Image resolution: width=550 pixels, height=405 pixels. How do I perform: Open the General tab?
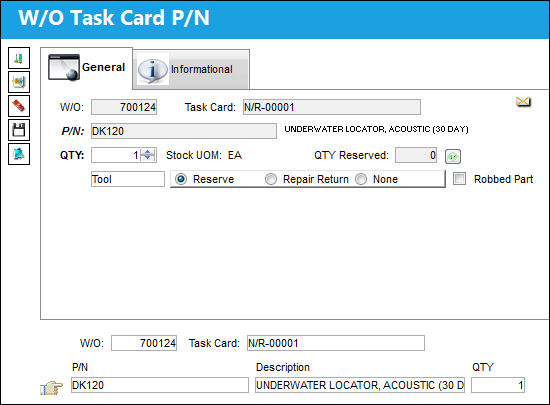coord(87,67)
